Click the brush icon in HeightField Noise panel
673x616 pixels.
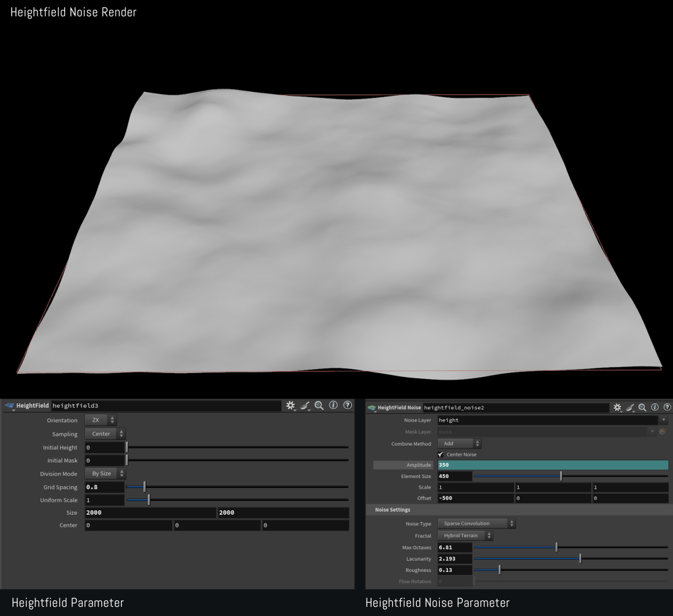pyautogui.click(x=630, y=408)
